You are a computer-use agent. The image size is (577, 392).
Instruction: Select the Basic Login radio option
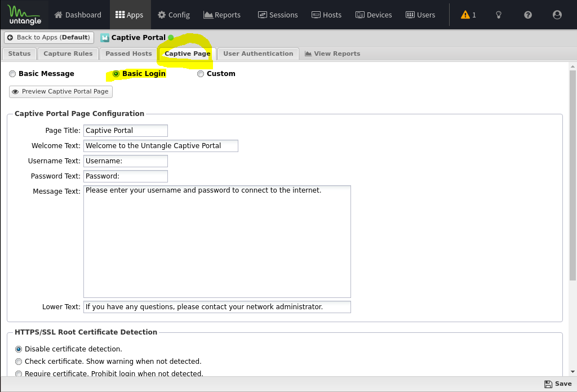(x=116, y=74)
